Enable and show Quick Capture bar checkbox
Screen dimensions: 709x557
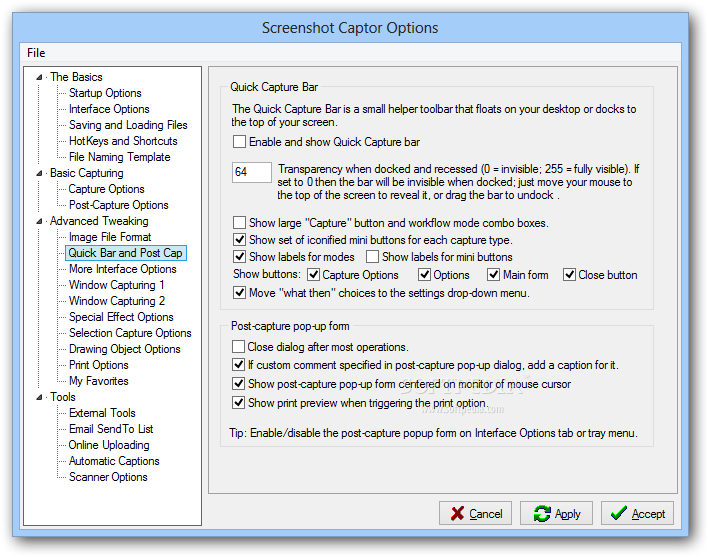tap(239, 142)
